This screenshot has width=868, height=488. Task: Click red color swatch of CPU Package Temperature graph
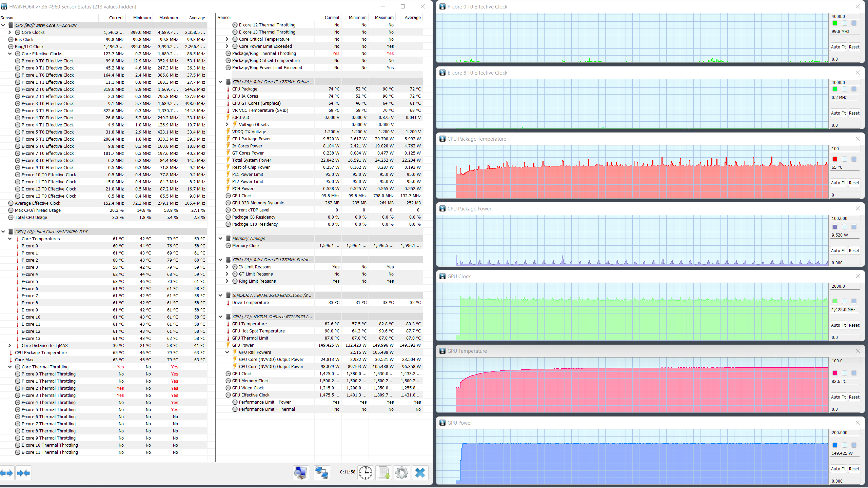(x=835, y=159)
